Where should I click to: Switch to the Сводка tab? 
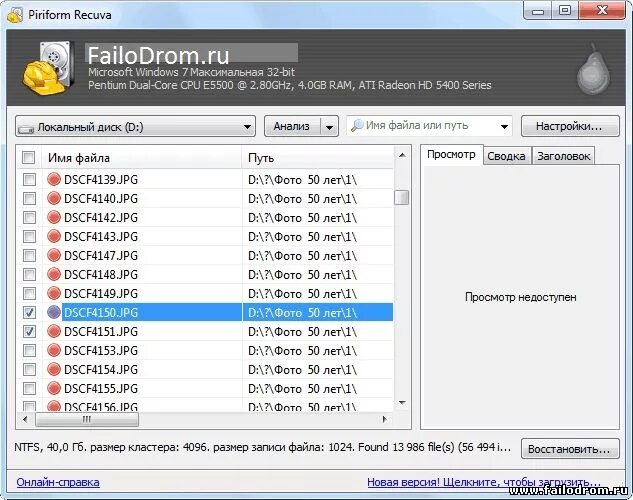pyautogui.click(x=506, y=156)
